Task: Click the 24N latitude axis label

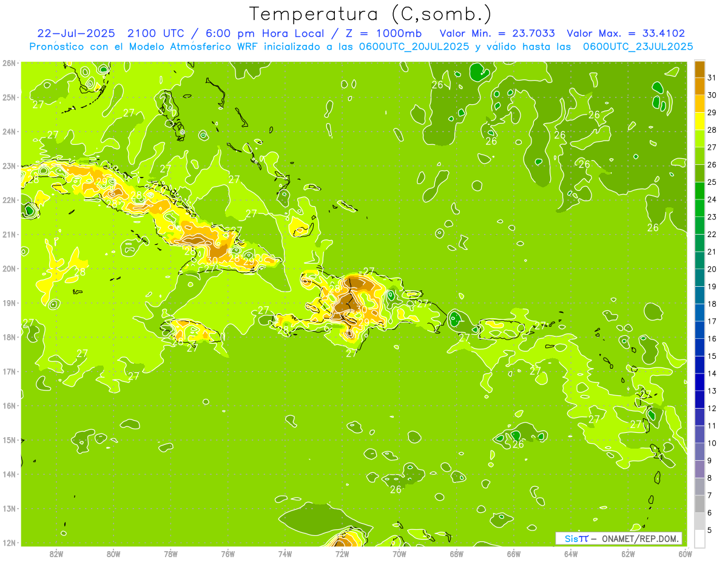Action: click(x=8, y=132)
